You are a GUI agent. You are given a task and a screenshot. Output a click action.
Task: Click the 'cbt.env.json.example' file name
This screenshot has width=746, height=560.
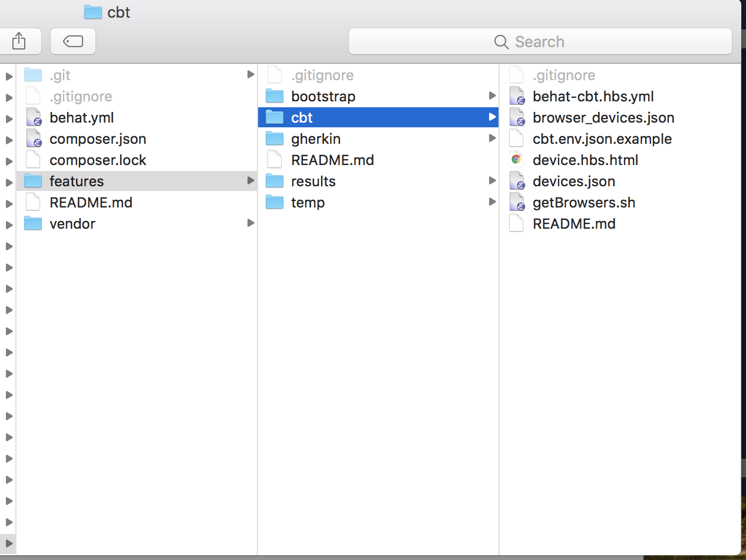tap(602, 139)
